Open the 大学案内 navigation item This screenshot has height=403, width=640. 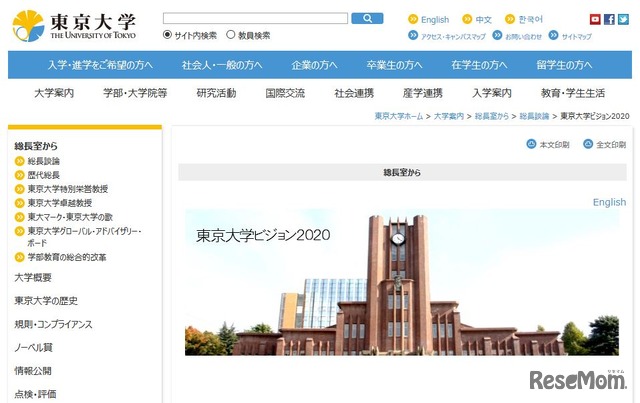(54, 93)
